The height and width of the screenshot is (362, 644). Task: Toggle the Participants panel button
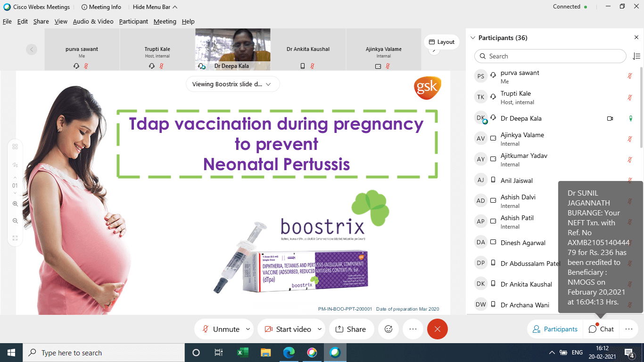click(555, 329)
